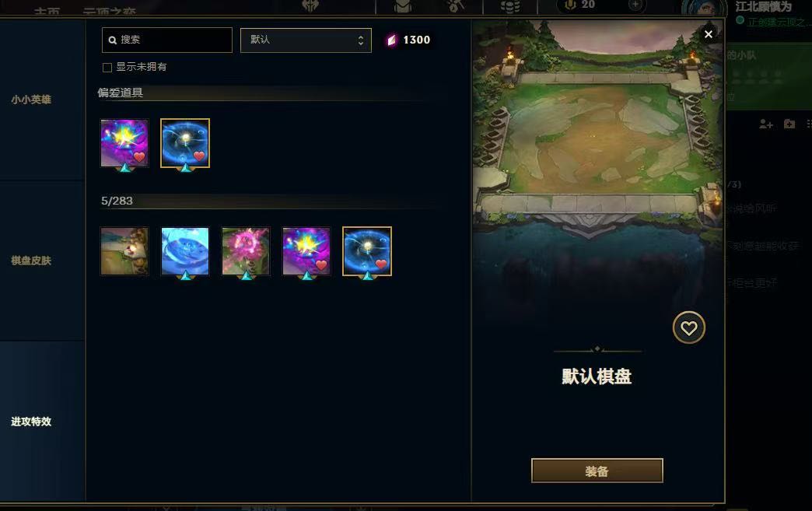Open the 进攻特效 tab
The height and width of the screenshot is (511, 812).
pos(31,422)
